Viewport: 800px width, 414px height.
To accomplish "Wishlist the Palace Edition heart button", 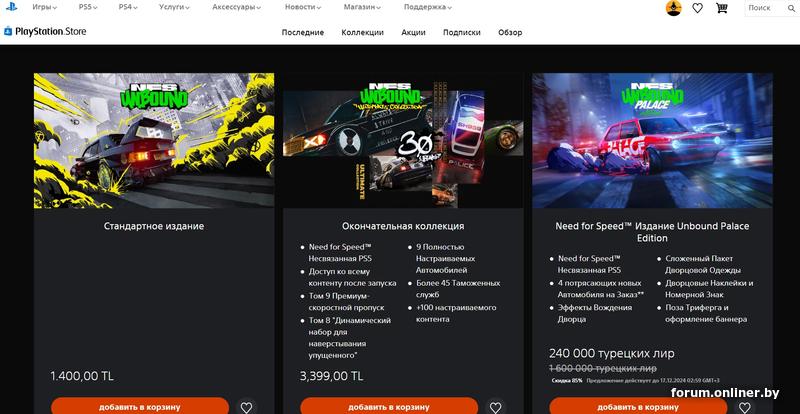I will 745,407.
